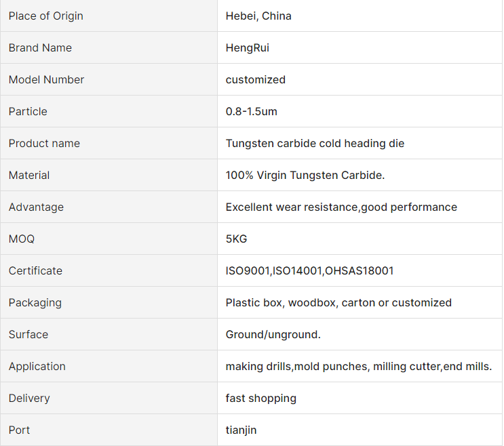
Task: Click the Place of Origin label
Action: 45,16
